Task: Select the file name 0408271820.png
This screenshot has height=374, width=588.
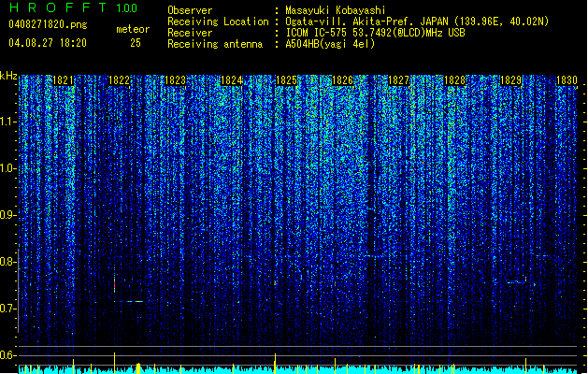Action: click(48, 24)
